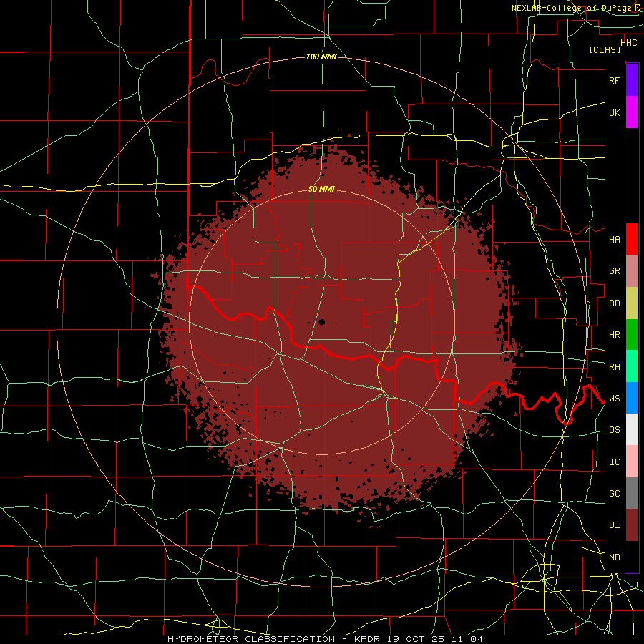Viewport: 644px width, 644px height.
Task: Click the BI dark-red color swatch
Action: point(632,525)
